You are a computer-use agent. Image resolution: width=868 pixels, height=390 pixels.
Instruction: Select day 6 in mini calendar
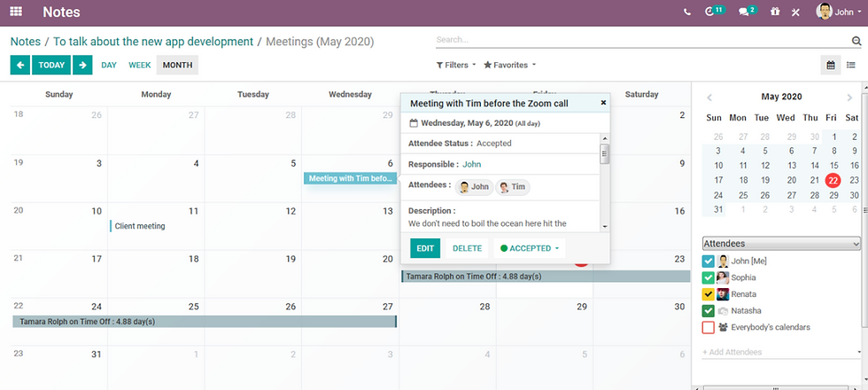pos(792,151)
